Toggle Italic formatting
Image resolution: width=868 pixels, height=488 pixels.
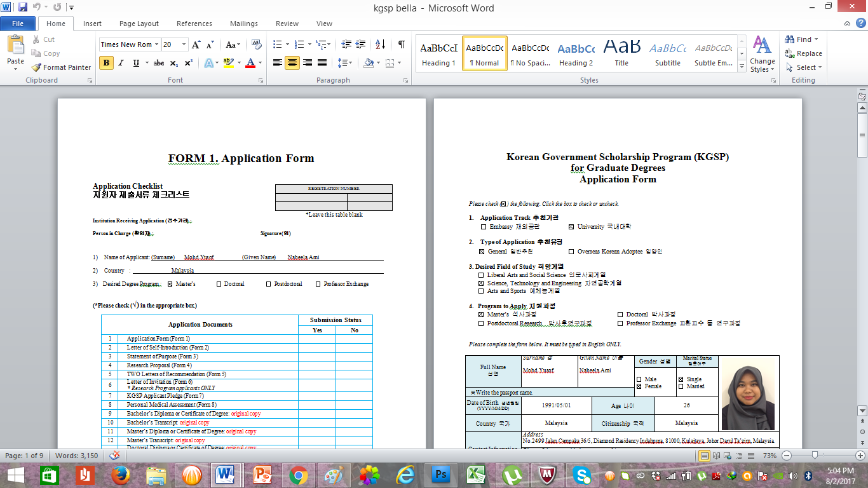click(x=121, y=63)
